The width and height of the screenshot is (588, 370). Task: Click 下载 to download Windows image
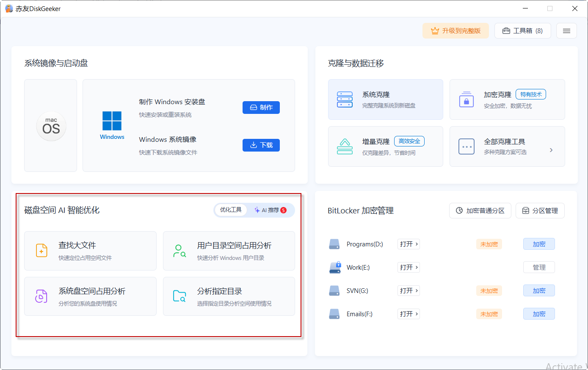click(x=261, y=145)
